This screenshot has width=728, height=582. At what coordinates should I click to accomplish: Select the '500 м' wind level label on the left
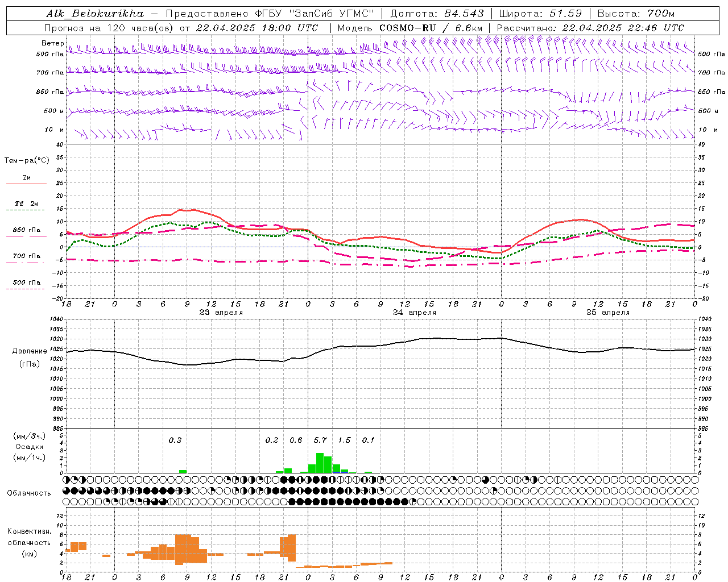click(54, 111)
